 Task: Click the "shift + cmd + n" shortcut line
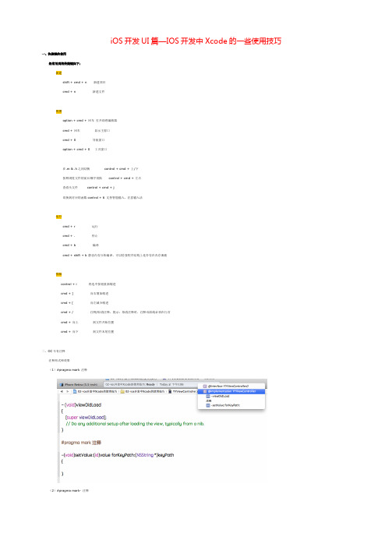[84, 83]
